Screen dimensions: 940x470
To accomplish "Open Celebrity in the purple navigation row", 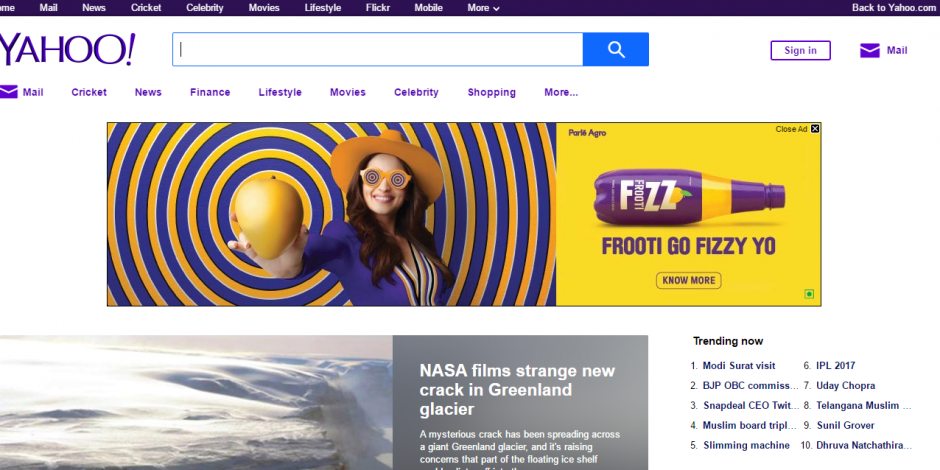I will tap(416, 92).
